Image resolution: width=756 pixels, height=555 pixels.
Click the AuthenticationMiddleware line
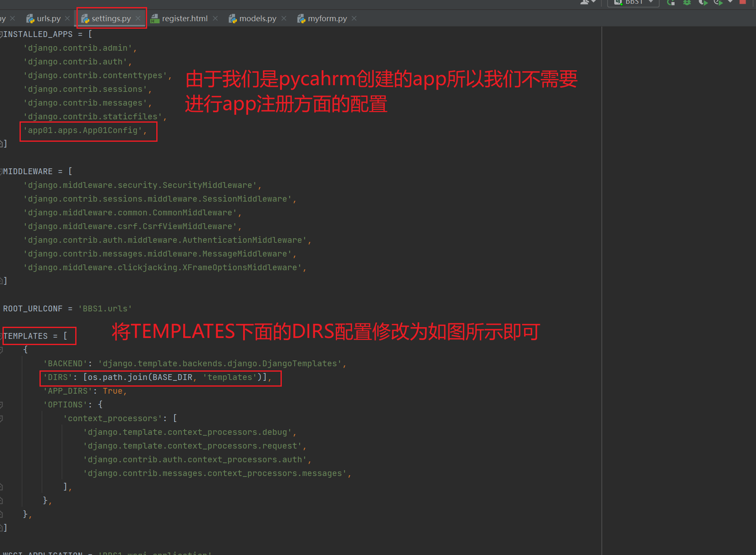[x=167, y=240]
